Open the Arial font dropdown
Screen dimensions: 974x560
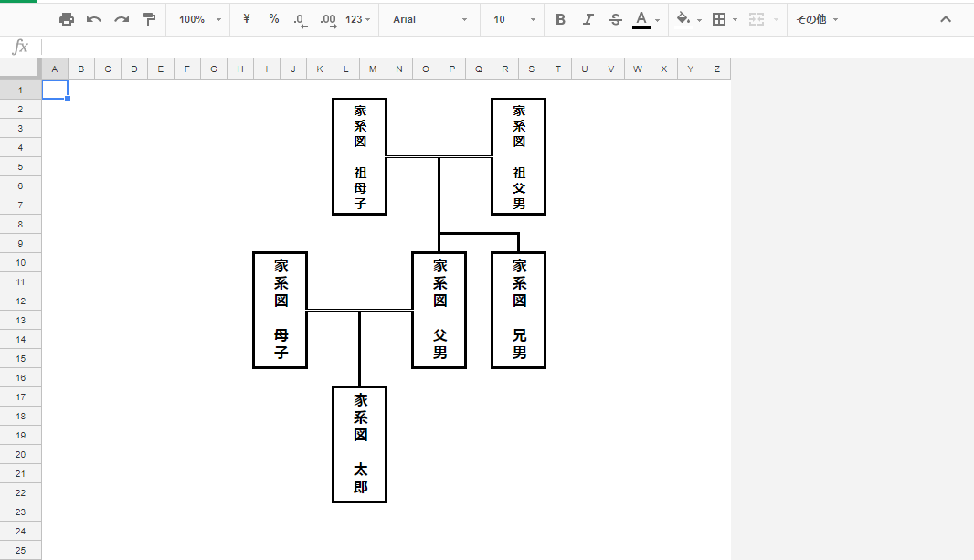pos(429,19)
